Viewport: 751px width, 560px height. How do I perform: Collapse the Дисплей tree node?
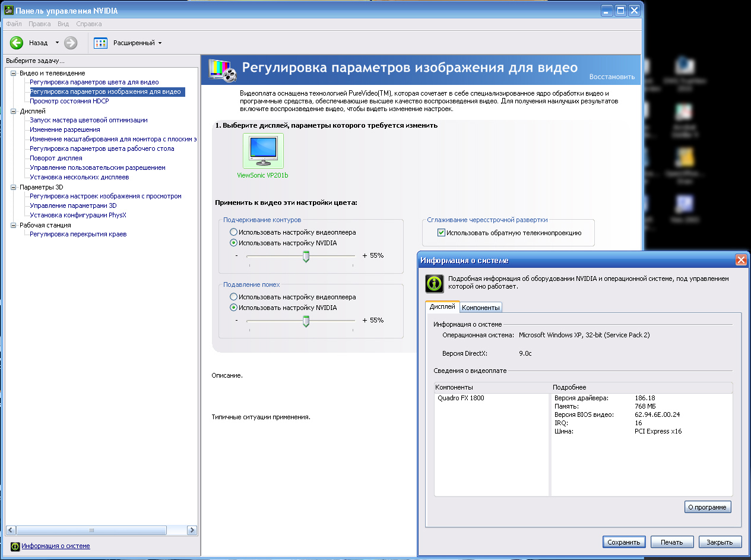click(x=14, y=111)
